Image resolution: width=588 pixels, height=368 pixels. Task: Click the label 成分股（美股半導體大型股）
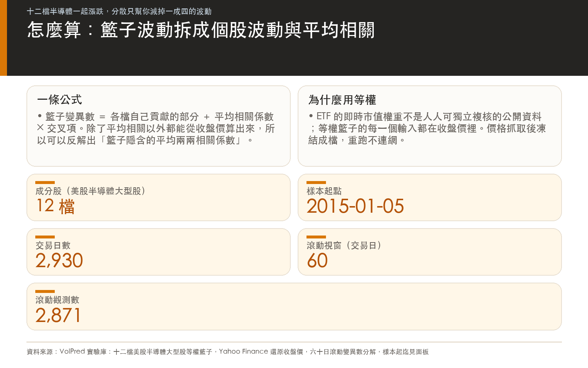(90, 191)
